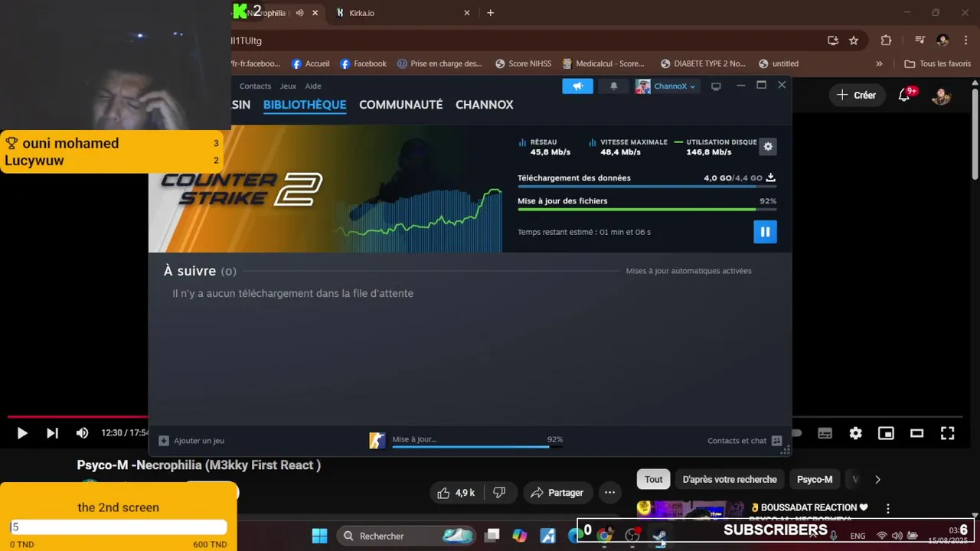The height and width of the screenshot is (551, 980).
Task: Go to the BIBLIOTHÈQUE tab in Steam
Action: point(305,105)
